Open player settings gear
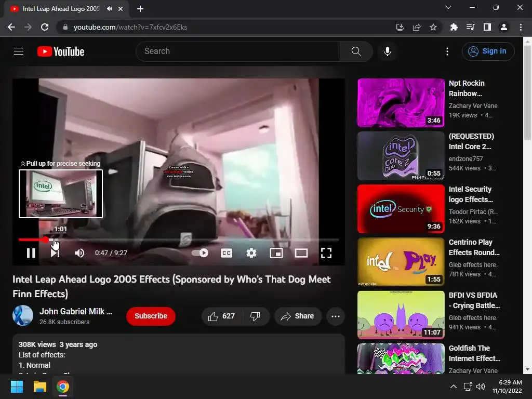Viewport: 532px width, 399px height. 251,253
